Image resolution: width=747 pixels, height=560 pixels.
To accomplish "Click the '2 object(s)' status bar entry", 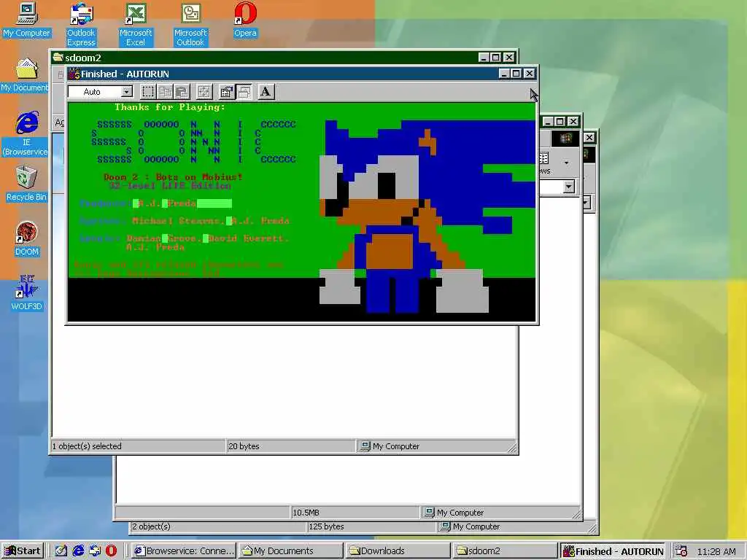I will coord(151,526).
